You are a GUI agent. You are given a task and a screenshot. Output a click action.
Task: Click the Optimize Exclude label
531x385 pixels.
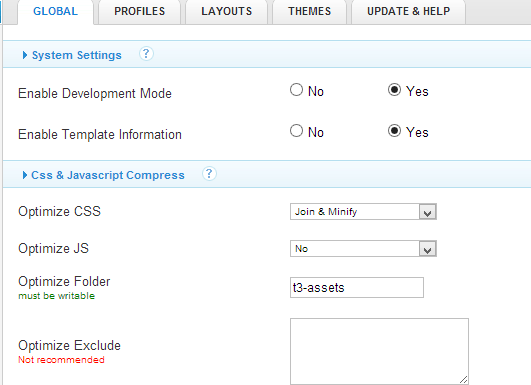(x=69, y=345)
